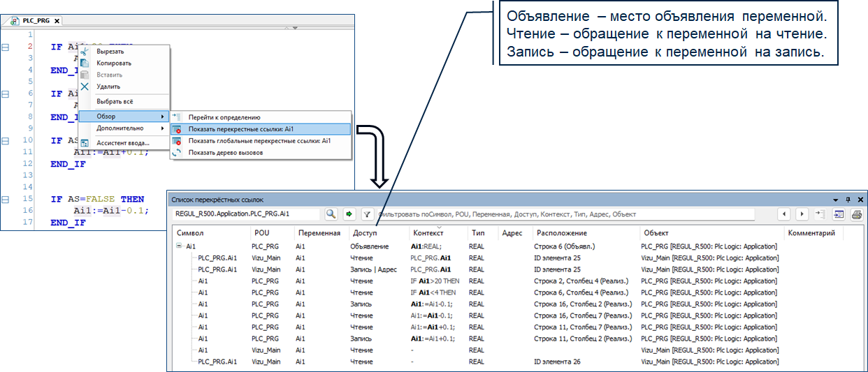Viewport: 868px width, 372px height.
Task: Toggle the funnel filter icon
Action: [367, 214]
